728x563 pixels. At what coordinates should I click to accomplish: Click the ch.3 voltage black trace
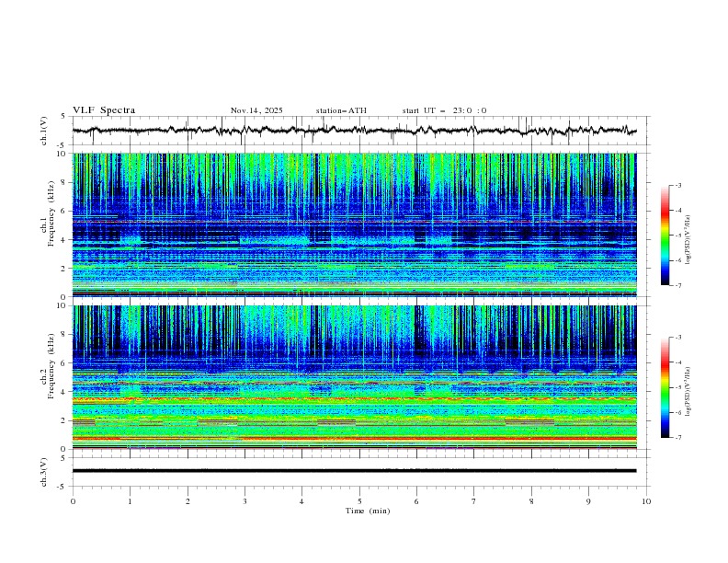[355, 471]
